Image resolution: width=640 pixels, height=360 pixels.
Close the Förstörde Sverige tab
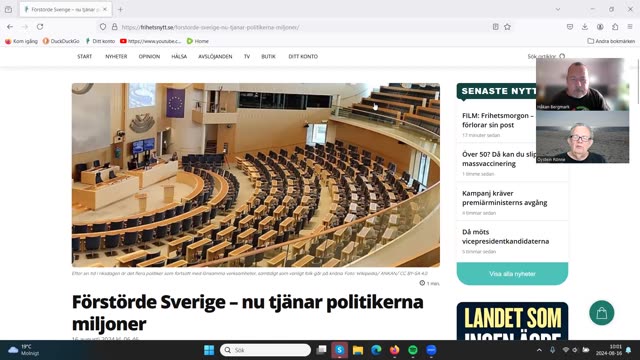(x=105, y=9)
